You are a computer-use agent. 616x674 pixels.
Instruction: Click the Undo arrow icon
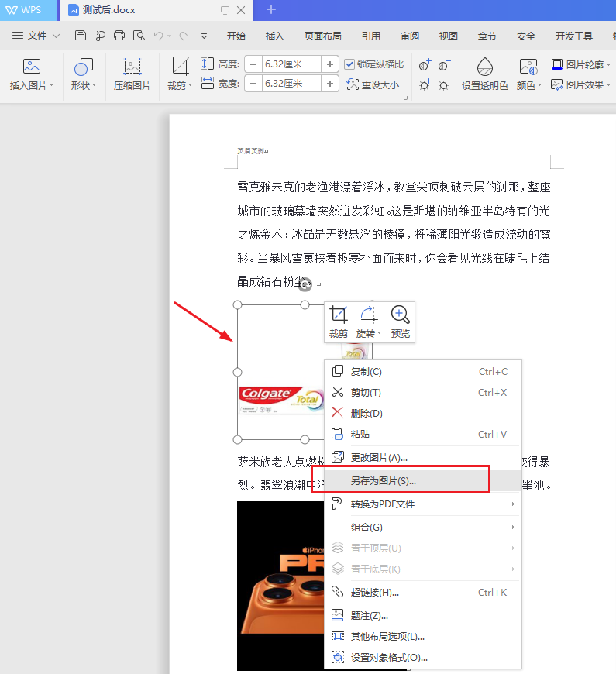point(159,36)
